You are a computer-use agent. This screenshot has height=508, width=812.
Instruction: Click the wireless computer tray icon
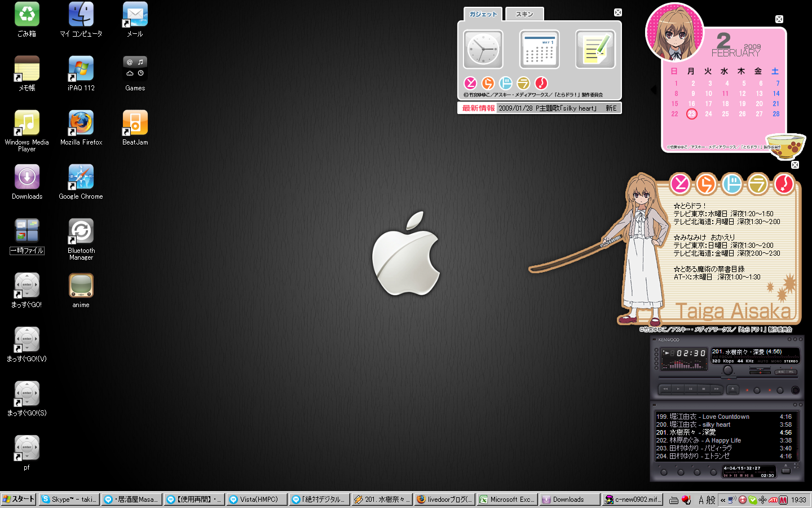(x=732, y=500)
